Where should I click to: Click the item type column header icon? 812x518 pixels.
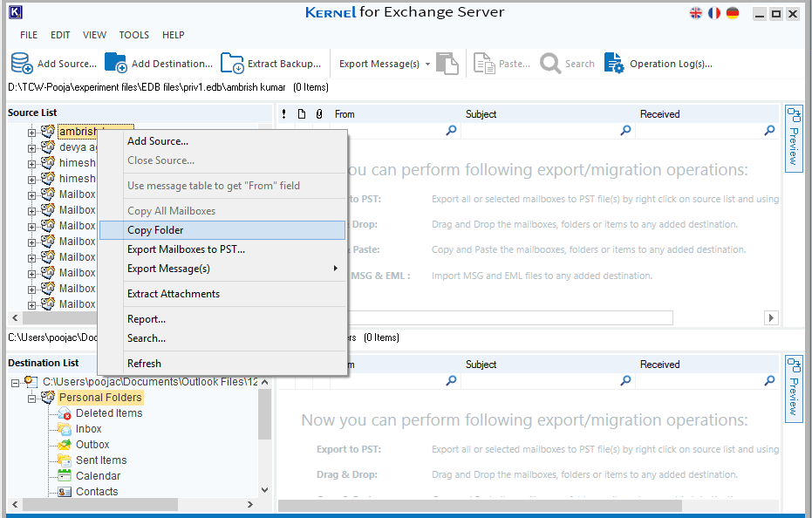tap(302, 114)
